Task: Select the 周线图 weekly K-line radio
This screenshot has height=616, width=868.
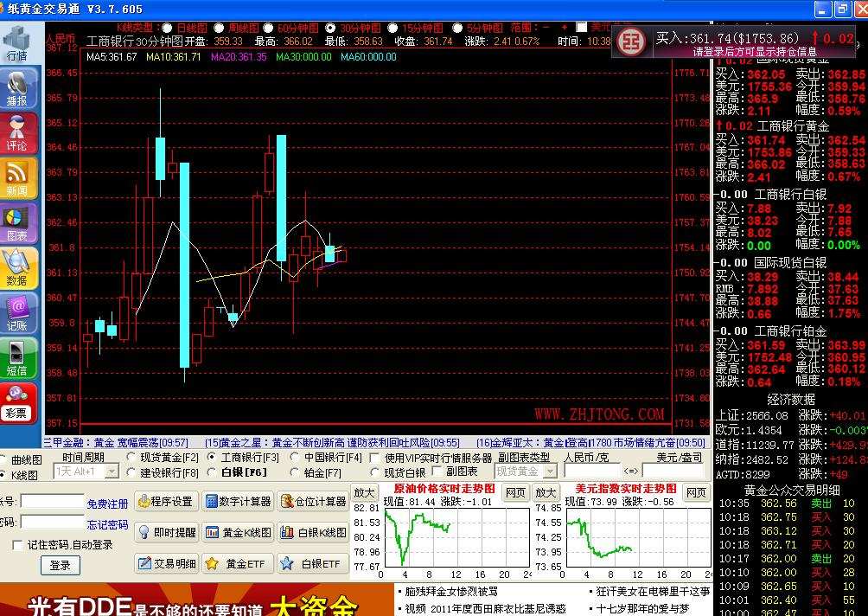Action: pos(220,28)
